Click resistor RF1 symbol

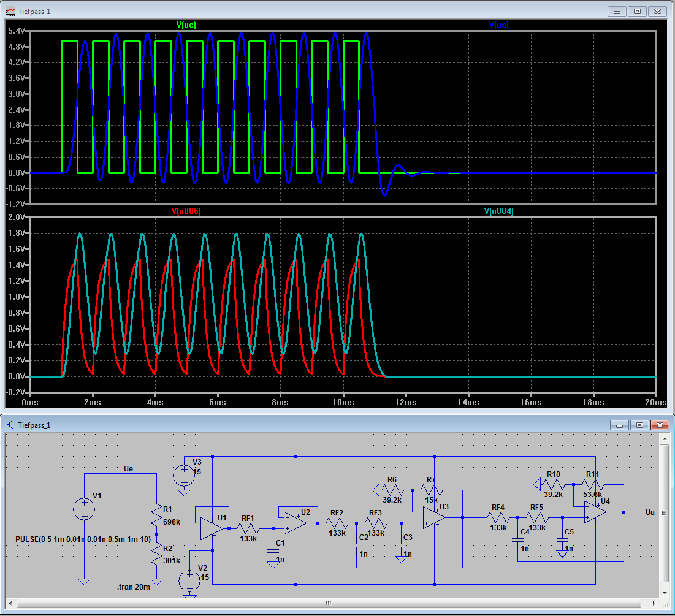click(248, 528)
